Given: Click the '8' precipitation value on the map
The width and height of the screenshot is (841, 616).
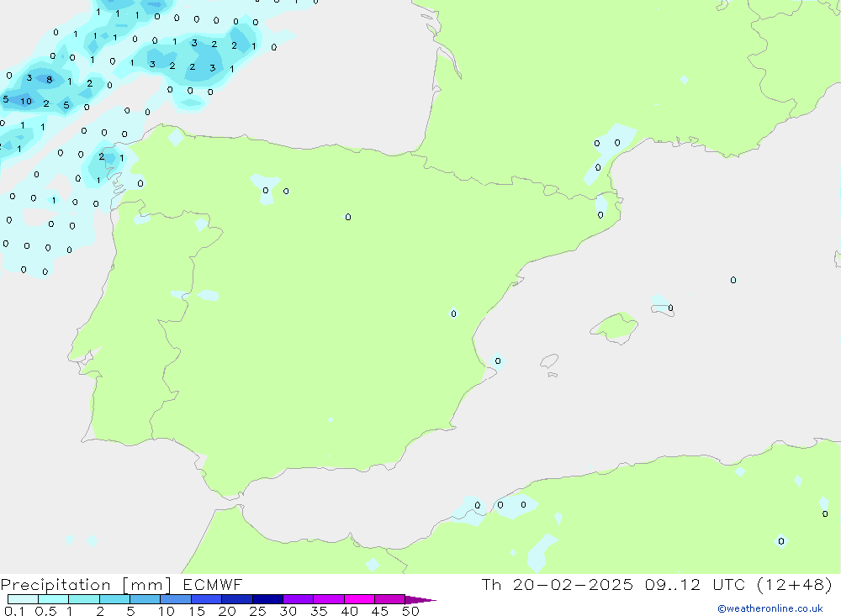Looking at the screenshot, I should 50,80.
